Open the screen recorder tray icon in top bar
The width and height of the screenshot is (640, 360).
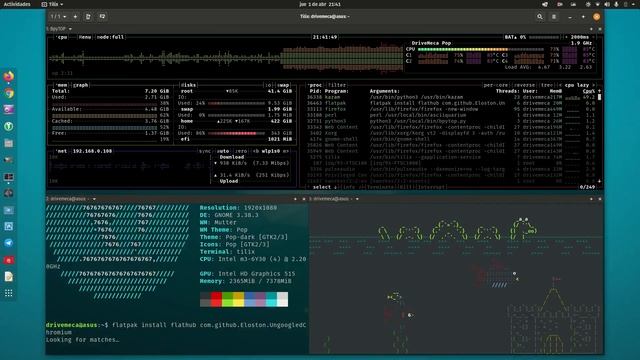(560, 4)
